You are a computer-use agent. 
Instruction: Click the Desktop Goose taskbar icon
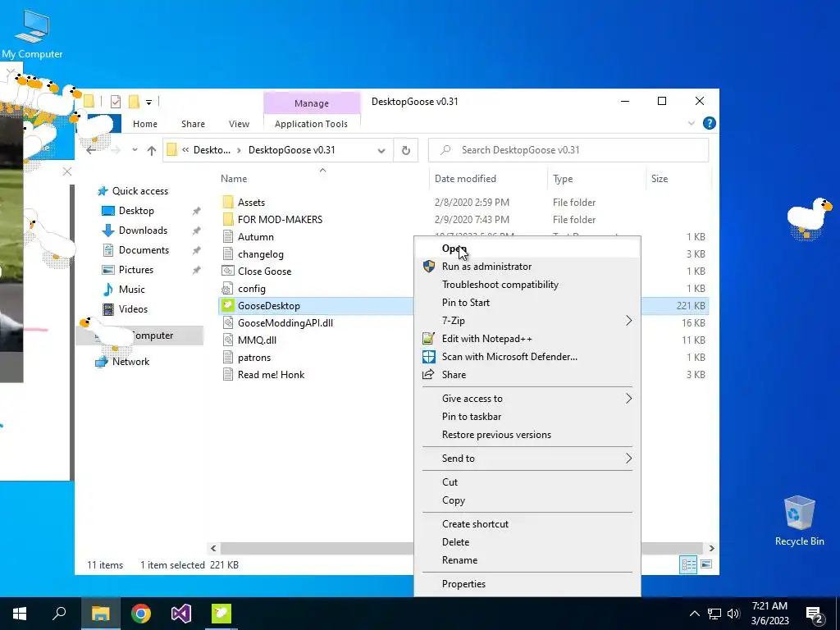(x=221, y=614)
